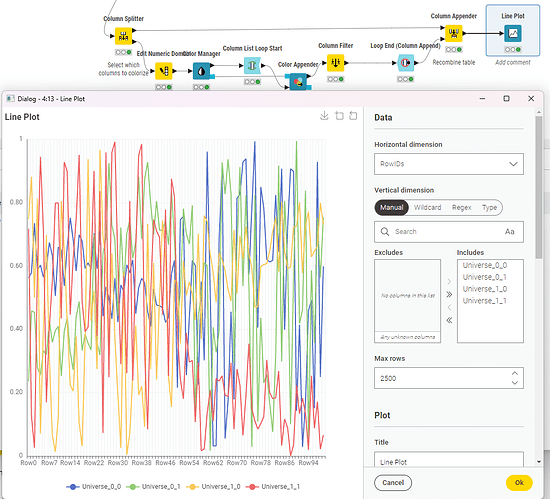Decrease Max rows with down arrow
Image resolution: width=550 pixels, height=499 pixels.
(x=514, y=383)
